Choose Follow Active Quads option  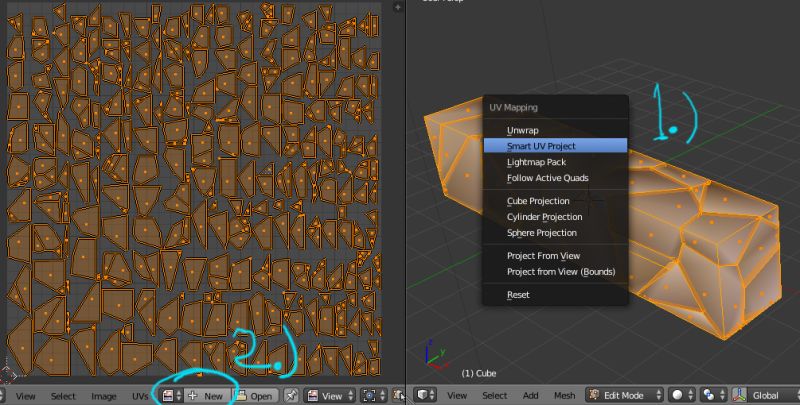555,178
